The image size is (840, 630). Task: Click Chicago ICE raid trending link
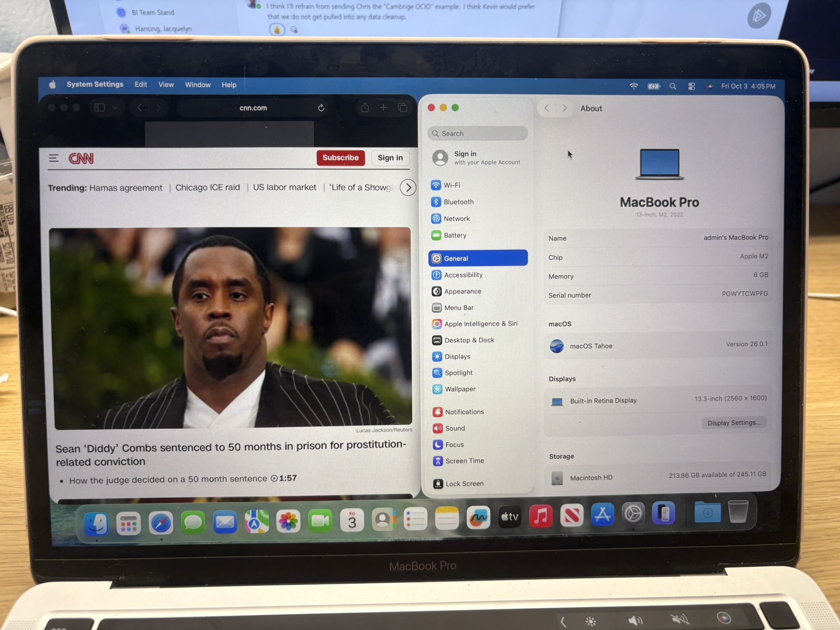207,187
